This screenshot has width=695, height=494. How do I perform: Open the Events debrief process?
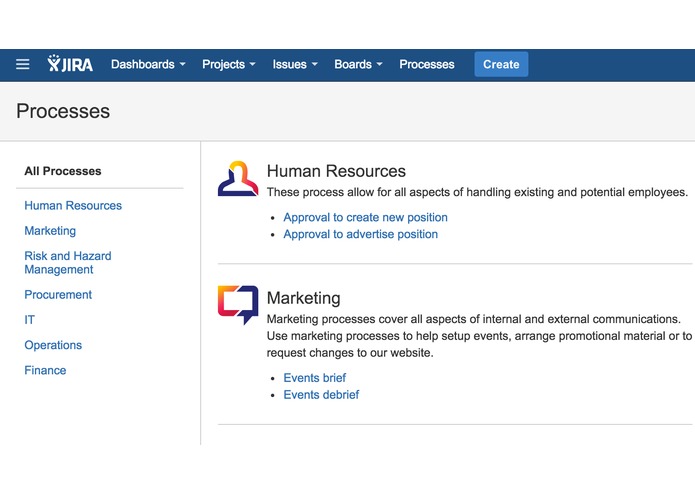coord(321,395)
